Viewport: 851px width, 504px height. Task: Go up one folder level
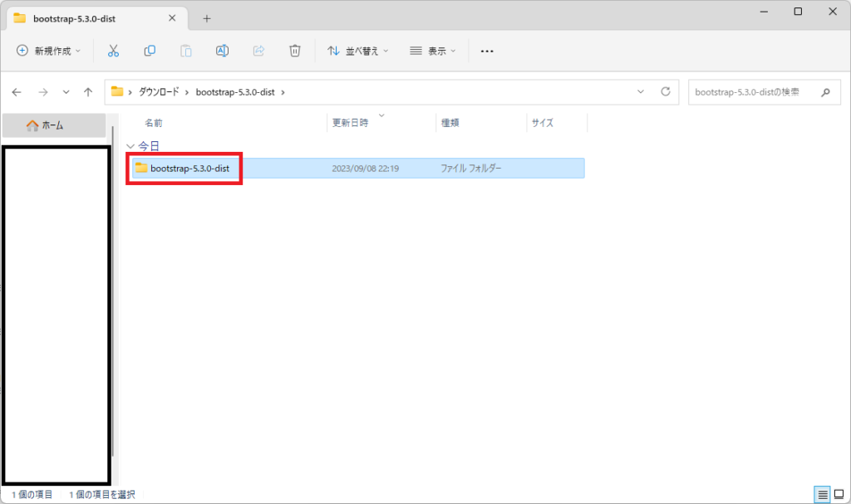[x=88, y=92]
